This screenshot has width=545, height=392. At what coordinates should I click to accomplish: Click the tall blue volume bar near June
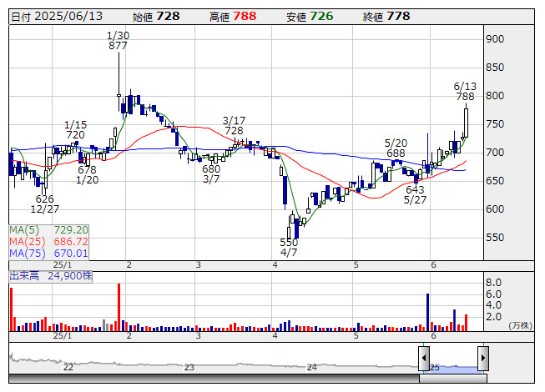(x=427, y=312)
